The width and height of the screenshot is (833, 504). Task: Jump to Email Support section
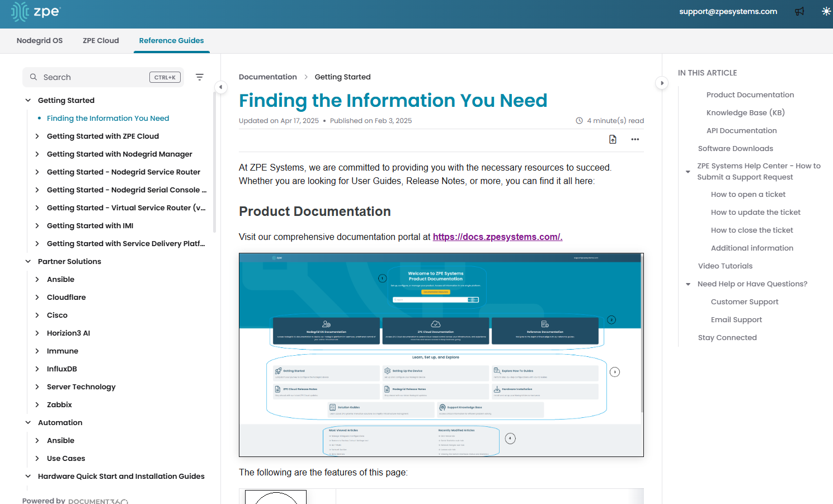tap(736, 320)
